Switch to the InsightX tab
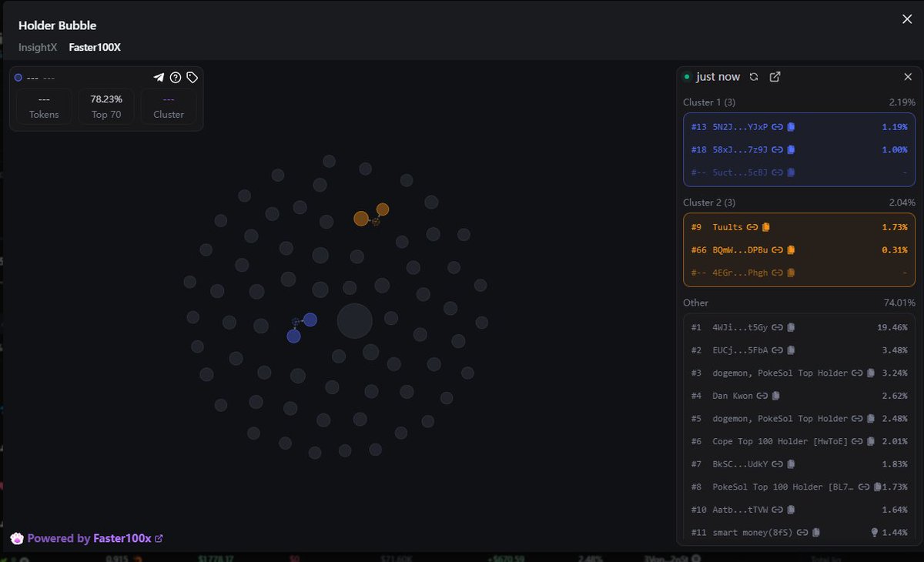The image size is (924, 562). click(37, 48)
